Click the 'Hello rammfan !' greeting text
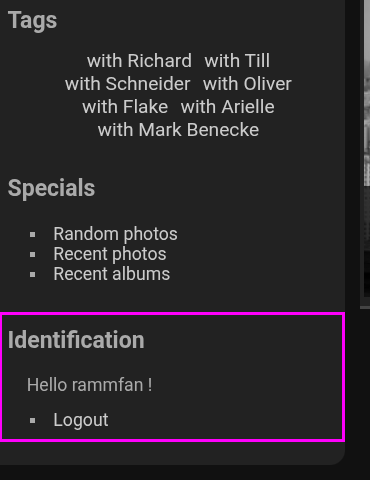This screenshot has width=370, height=480. [x=89, y=385]
